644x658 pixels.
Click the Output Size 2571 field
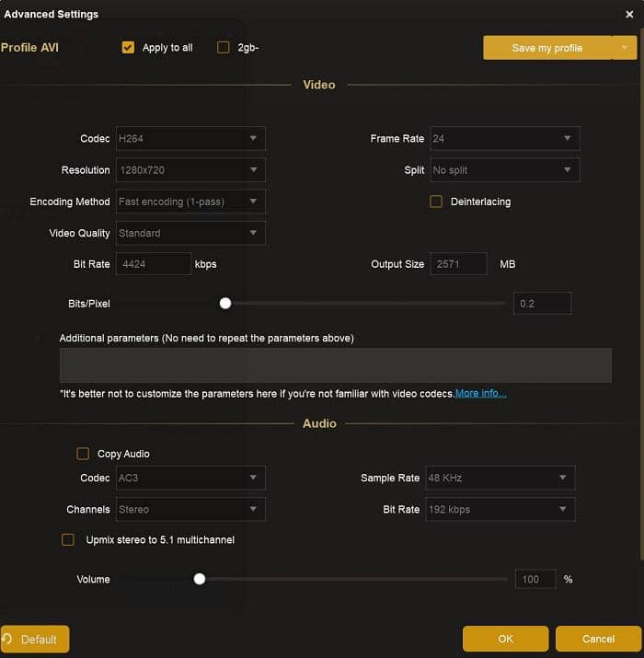tap(458, 264)
